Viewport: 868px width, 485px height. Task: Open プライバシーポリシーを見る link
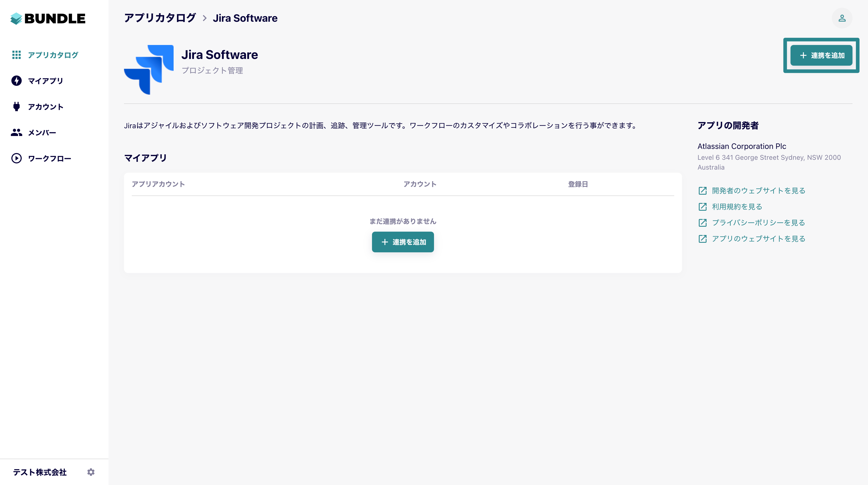tap(758, 223)
